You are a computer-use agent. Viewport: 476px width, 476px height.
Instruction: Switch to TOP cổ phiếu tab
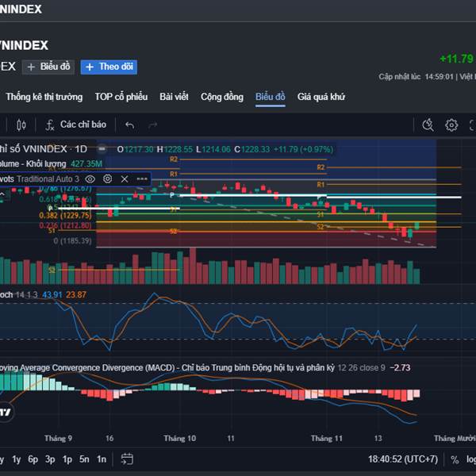tap(121, 97)
